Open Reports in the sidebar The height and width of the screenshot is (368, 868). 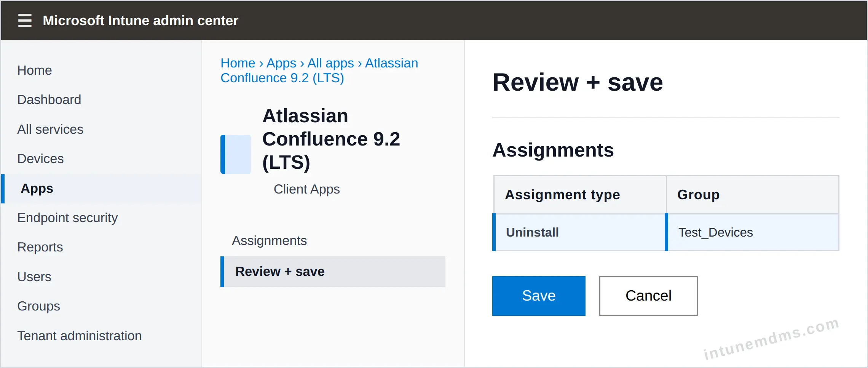40,247
